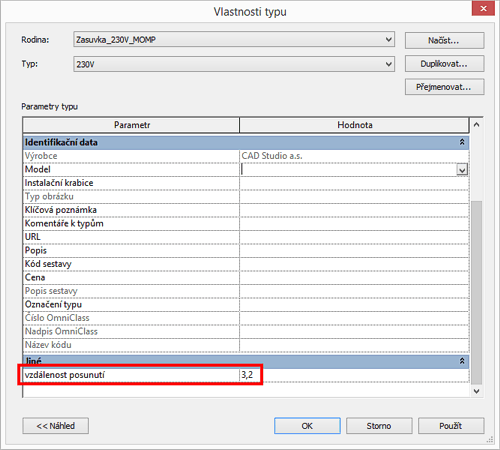Collapse the Identifikační data group
The width and height of the screenshot is (500, 450).
(x=462, y=142)
